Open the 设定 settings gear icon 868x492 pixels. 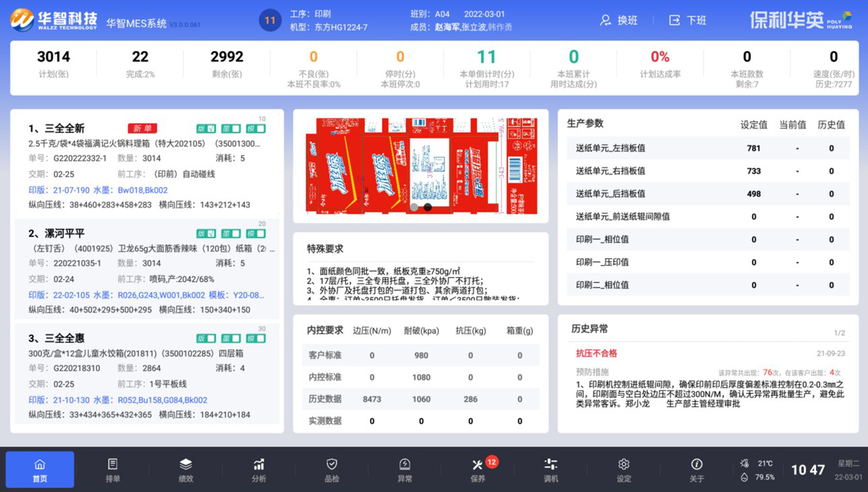pyautogui.click(x=623, y=469)
